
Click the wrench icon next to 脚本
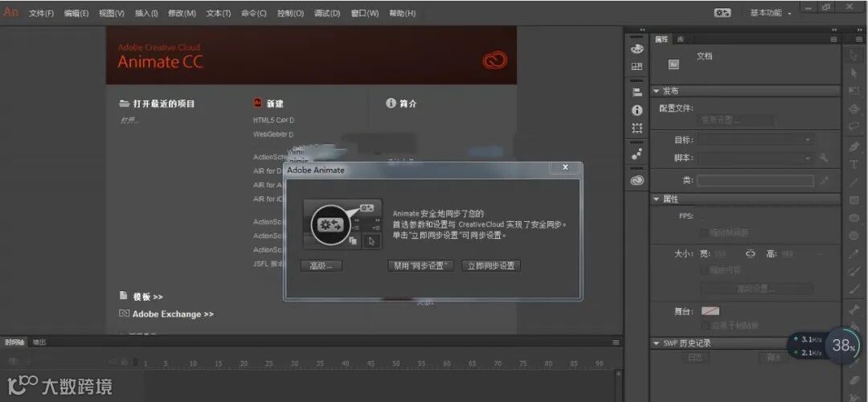[x=824, y=158]
